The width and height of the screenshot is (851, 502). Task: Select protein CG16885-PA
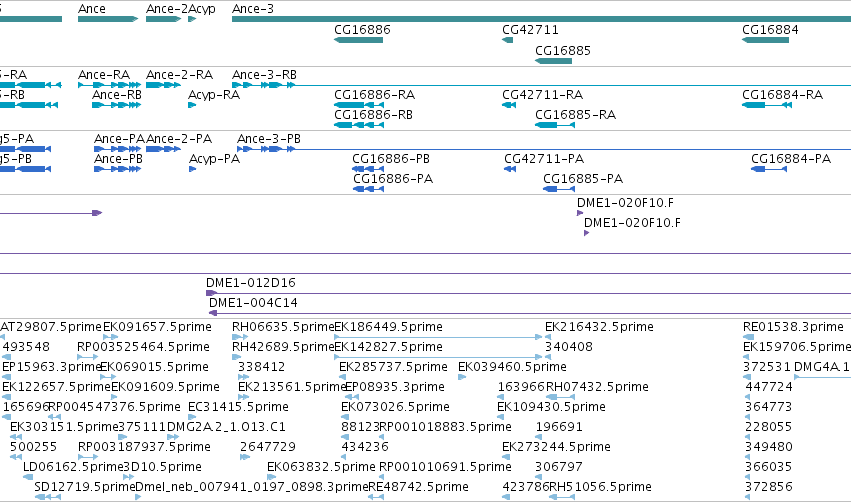(559, 189)
